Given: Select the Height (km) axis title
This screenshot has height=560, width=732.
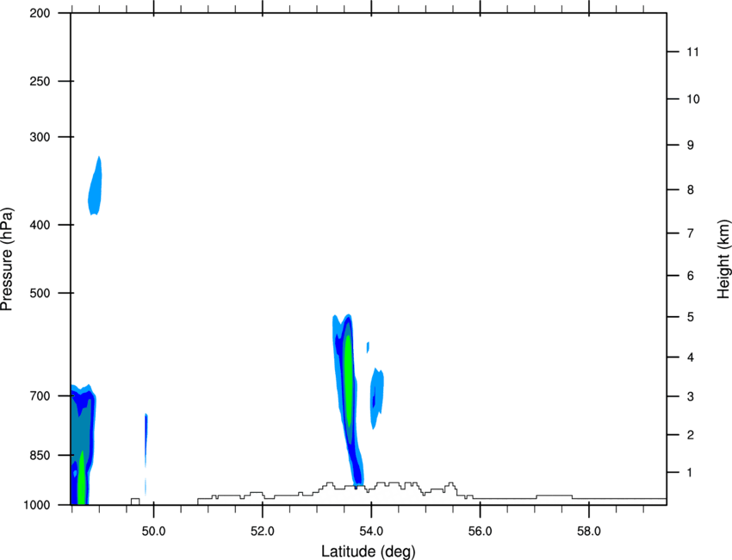Looking at the screenshot, I should pos(723,259).
